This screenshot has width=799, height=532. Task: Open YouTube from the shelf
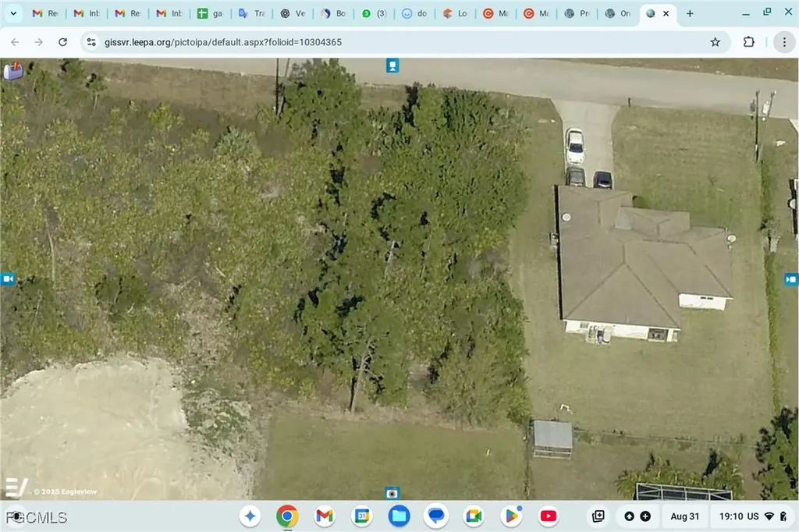pos(548,516)
